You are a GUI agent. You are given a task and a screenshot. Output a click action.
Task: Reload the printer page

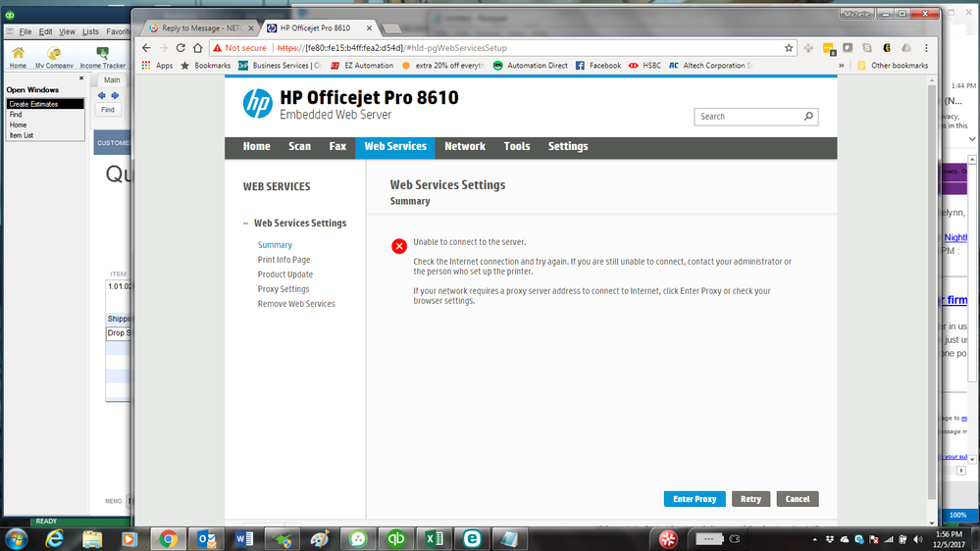tap(181, 48)
